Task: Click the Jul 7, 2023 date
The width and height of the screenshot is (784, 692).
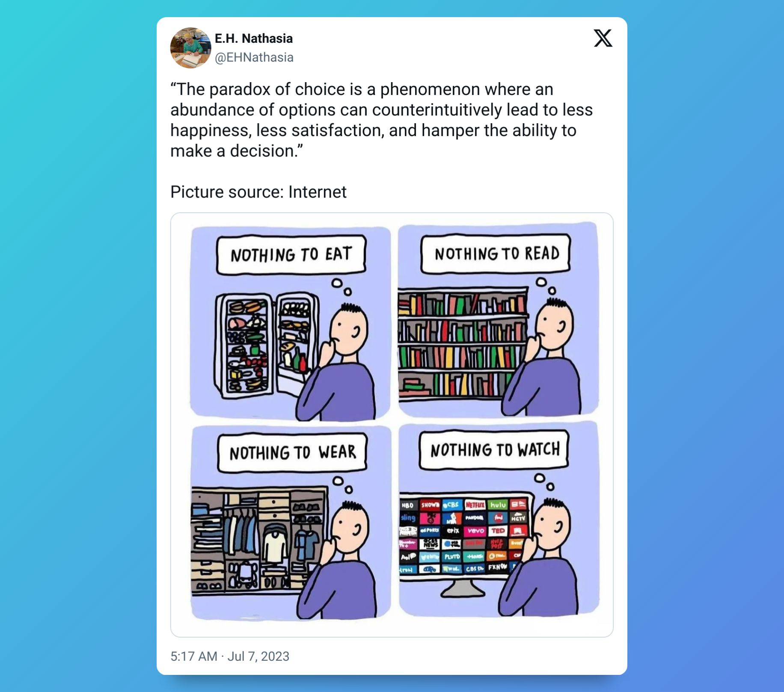Action: 258,656
